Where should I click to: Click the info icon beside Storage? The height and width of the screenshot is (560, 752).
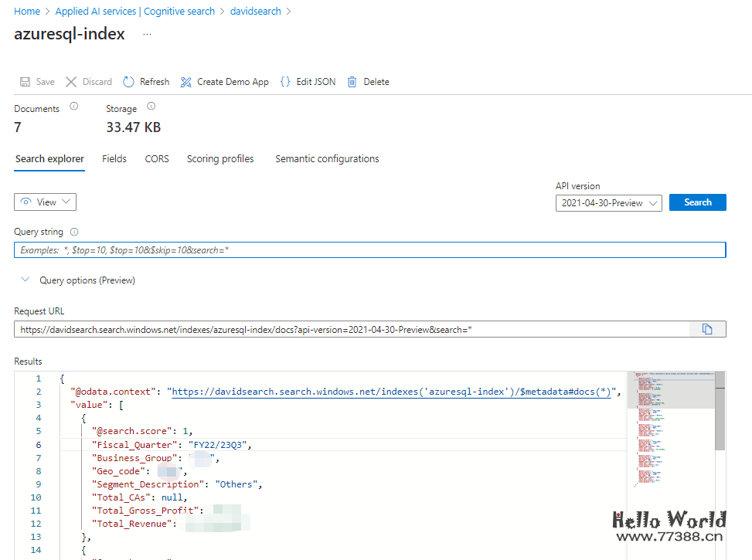pyautogui.click(x=151, y=107)
